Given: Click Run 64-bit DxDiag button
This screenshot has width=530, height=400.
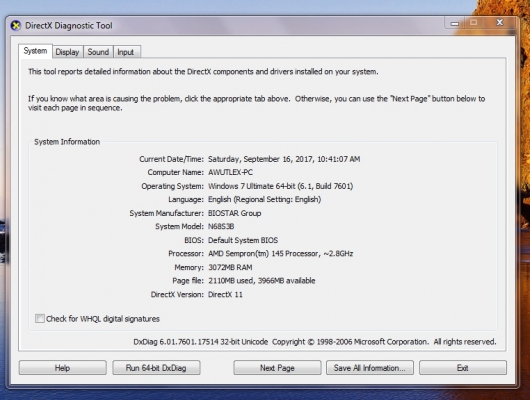Looking at the screenshot, I should point(156,368).
